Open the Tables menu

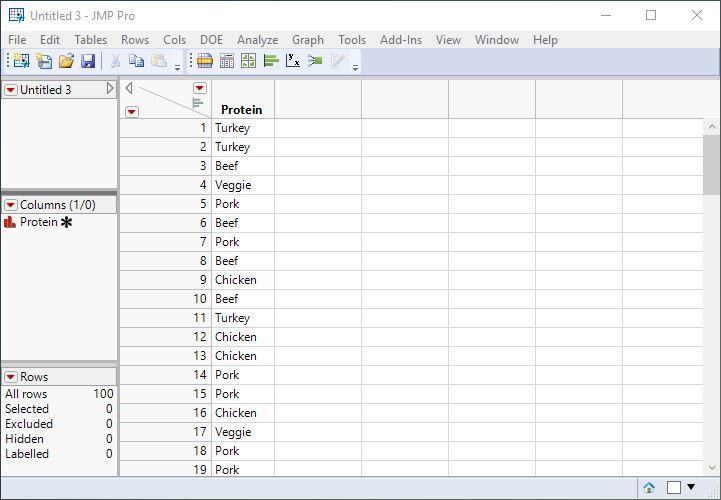point(91,40)
